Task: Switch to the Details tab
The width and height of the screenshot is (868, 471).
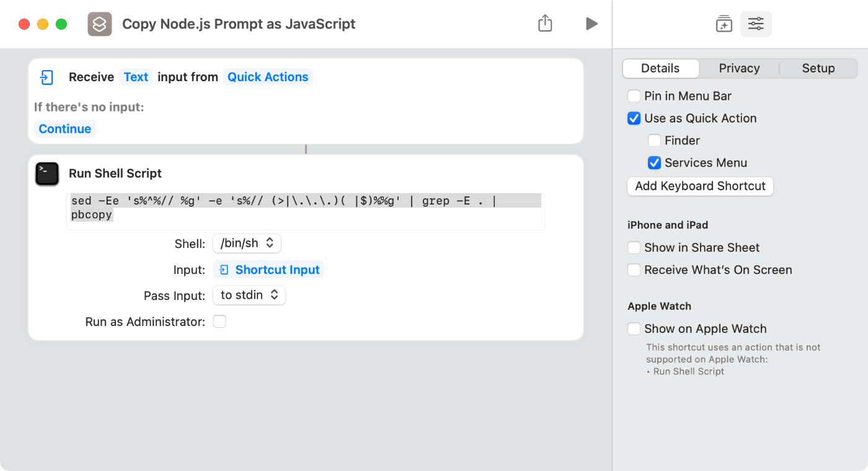Action: coord(660,68)
